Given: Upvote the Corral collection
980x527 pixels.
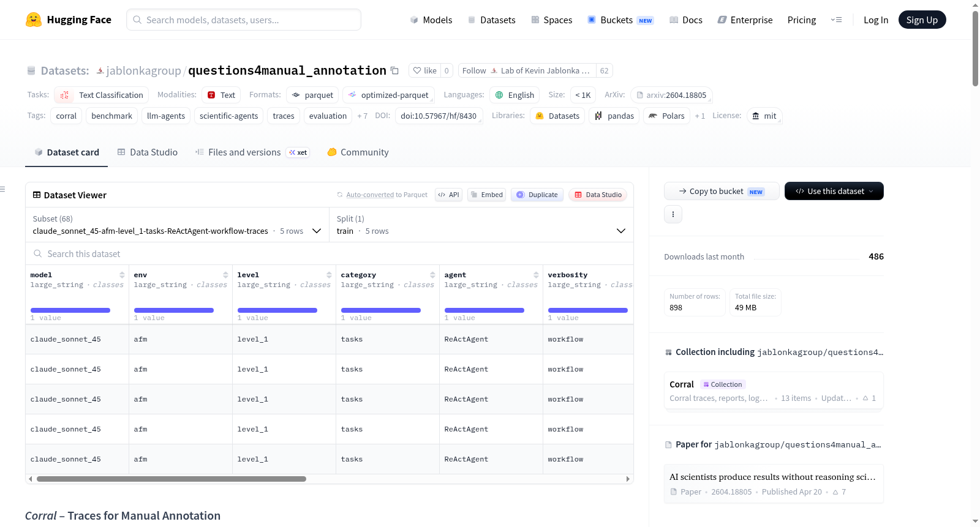Looking at the screenshot, I should click(x=870, y=398).
